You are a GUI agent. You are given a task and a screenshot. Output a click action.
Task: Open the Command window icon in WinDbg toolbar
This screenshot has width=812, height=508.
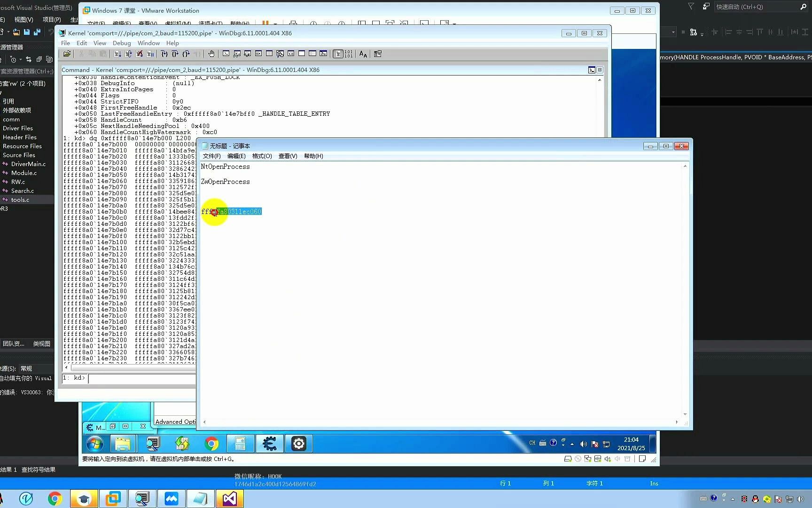(x=226, y=54)
